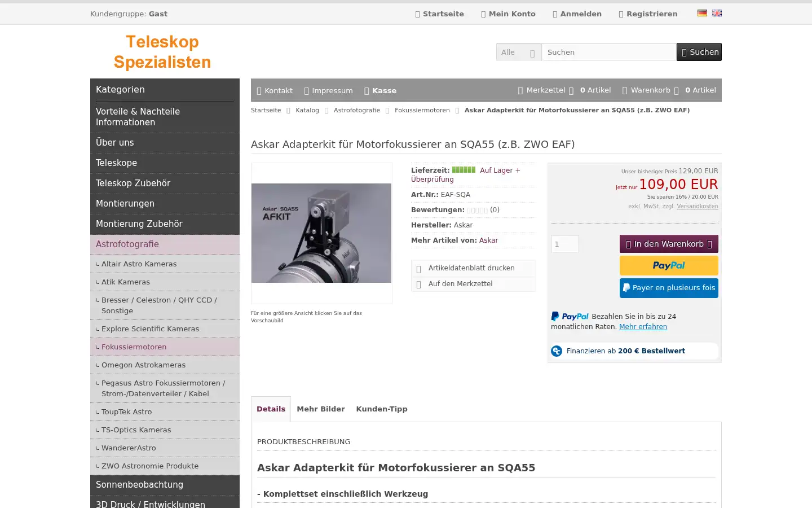Open Über uns in sidebar
Viewport: 812px width, 508px height.
[x=165, y=143]
